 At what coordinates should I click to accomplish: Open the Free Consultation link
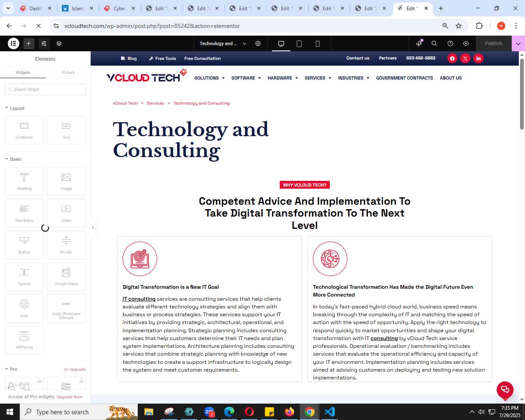click(203, 58)
